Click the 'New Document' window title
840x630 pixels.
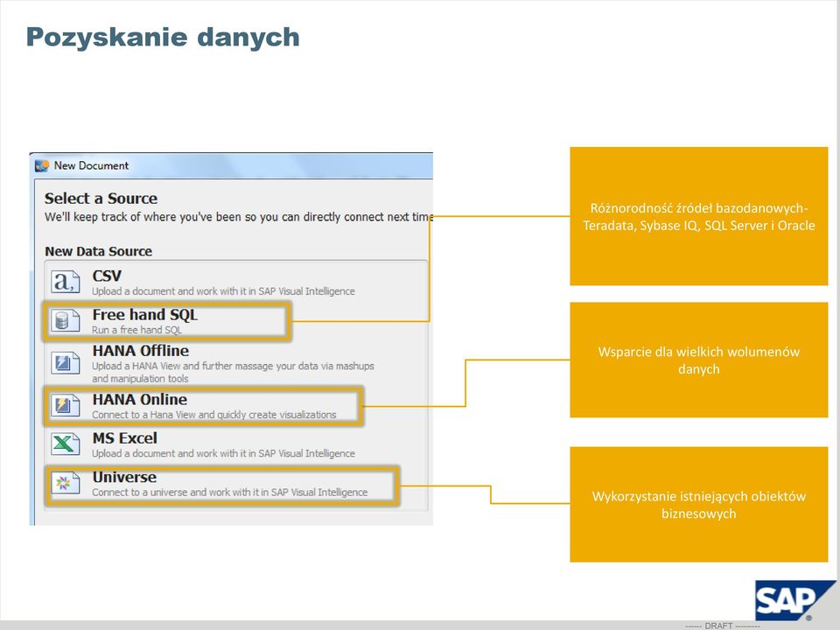click(91, 165)
